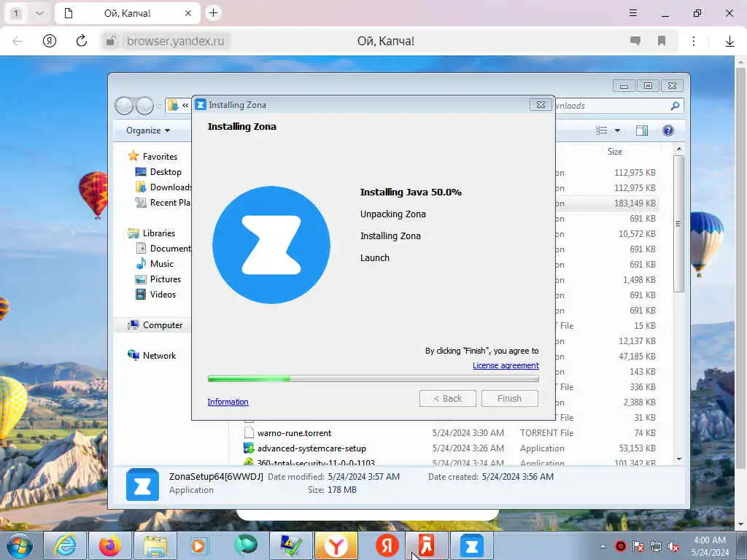Screen dimensions: 747x560
Task: Go back in the Yandex browser
Action: (18, 42)
